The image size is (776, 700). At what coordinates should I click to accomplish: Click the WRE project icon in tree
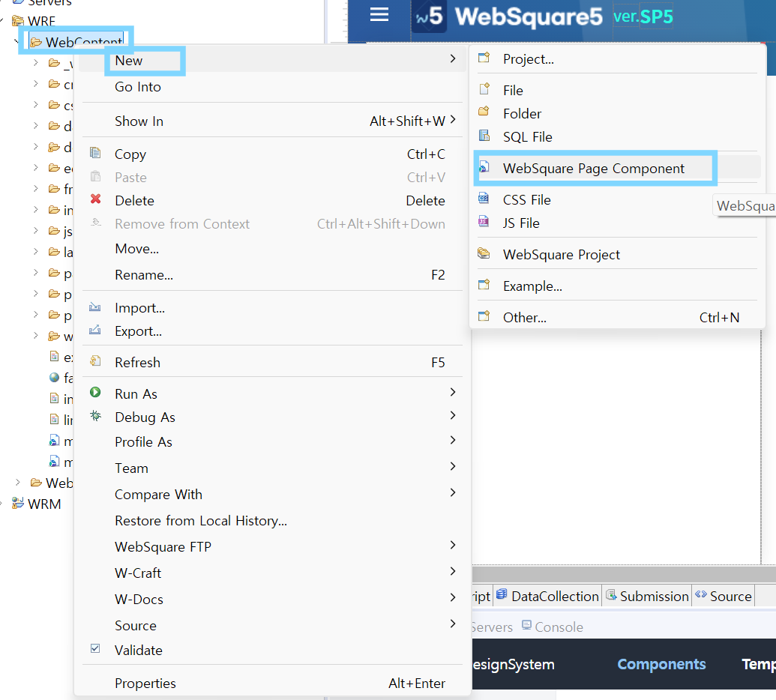(18, 20)
